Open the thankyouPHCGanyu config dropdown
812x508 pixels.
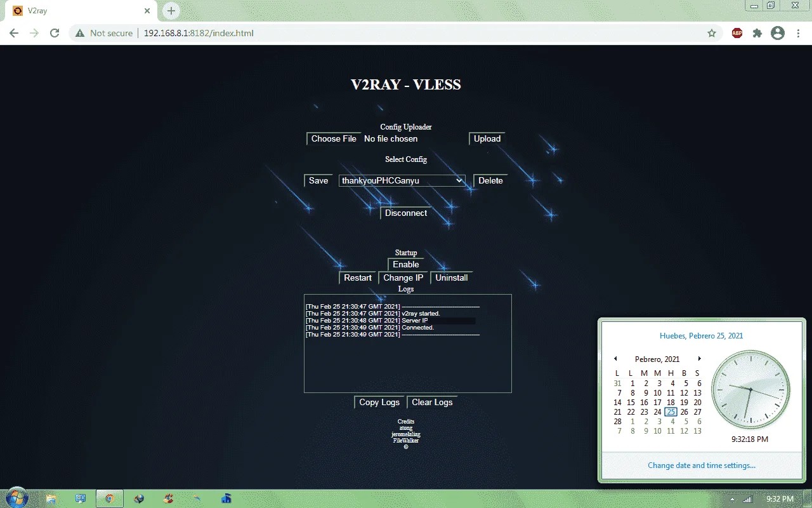tap(402, 181)
